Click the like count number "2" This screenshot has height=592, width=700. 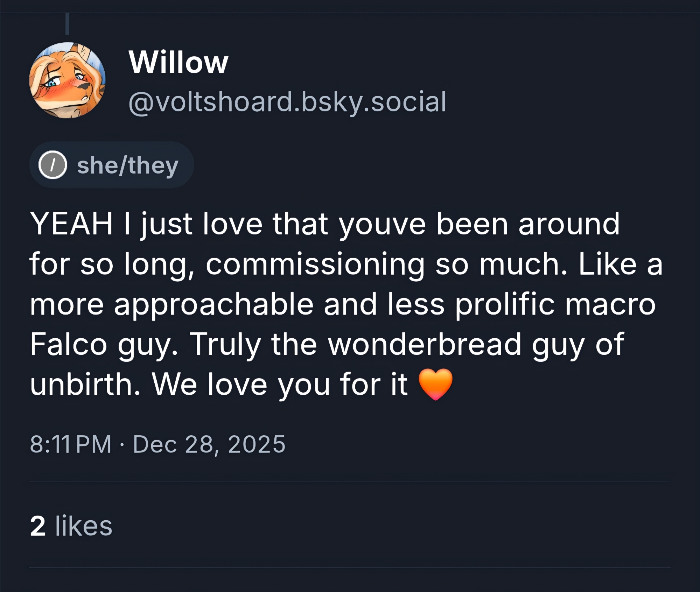point(38,526)
